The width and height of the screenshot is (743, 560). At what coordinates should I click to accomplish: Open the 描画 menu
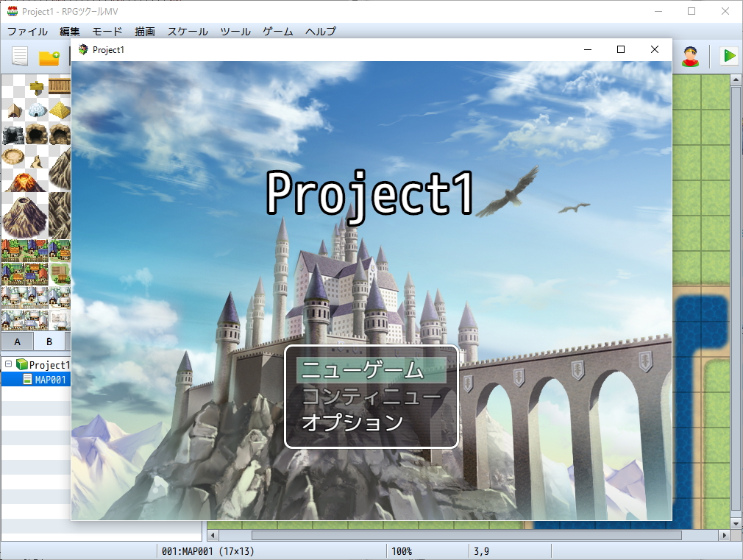pos(144,32)
